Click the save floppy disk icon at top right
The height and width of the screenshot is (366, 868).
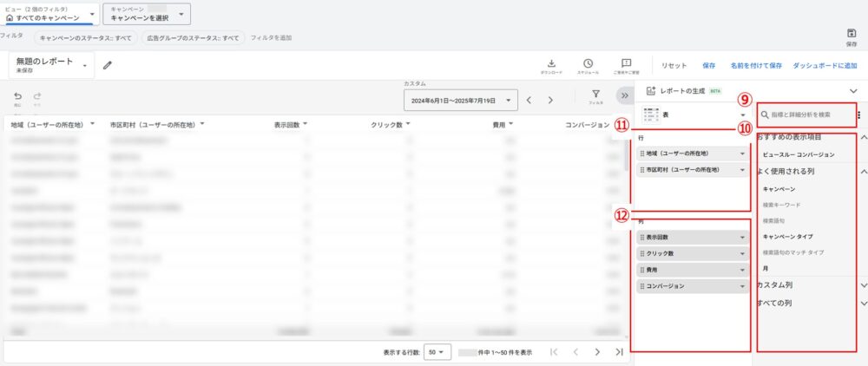tap(852, 33)
